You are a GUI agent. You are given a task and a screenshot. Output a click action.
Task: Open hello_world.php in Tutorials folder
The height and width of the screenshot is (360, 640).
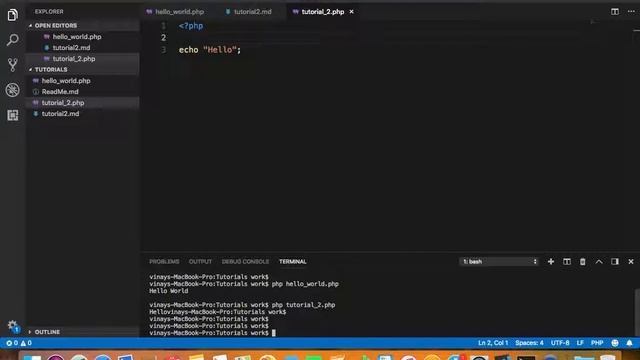coord(66,81)
